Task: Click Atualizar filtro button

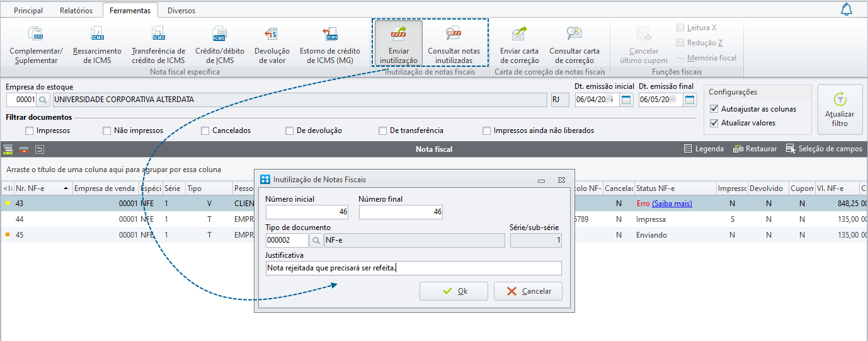Action: tap(840, 109)
